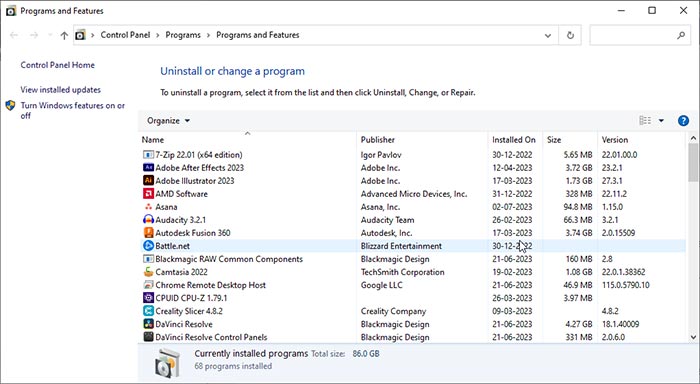Click version 115.0.5790.10 of Chrome Remote Desktop
The image size is (700, 384).
tap(625, 285)
